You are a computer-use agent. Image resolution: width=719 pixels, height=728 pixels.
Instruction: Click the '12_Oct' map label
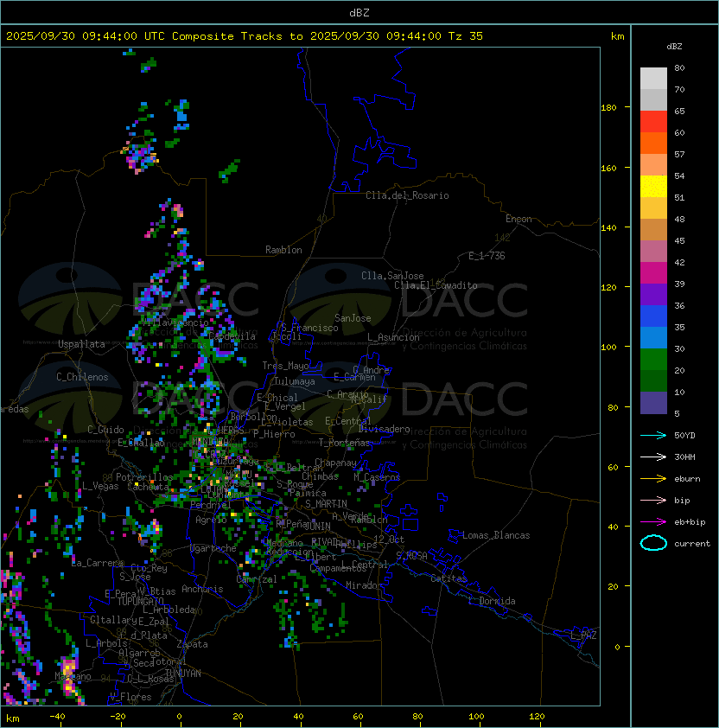click(x=389, y=540)
